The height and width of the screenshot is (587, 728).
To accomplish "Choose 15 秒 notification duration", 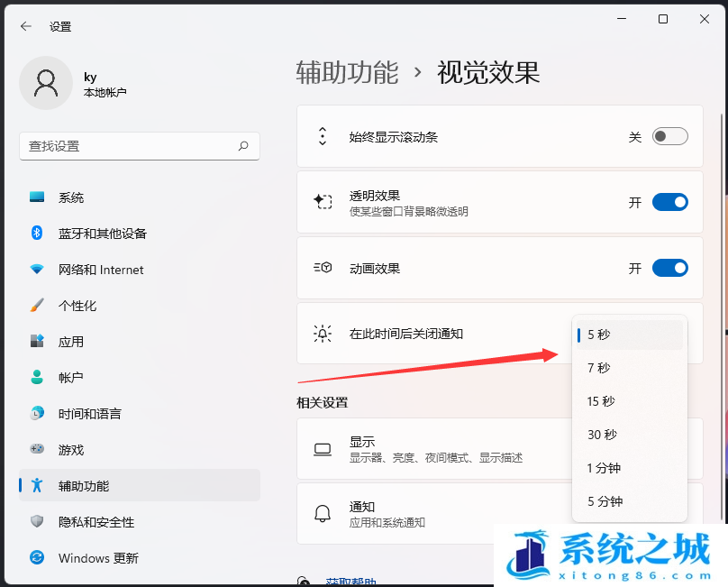I will pos(630,401).
